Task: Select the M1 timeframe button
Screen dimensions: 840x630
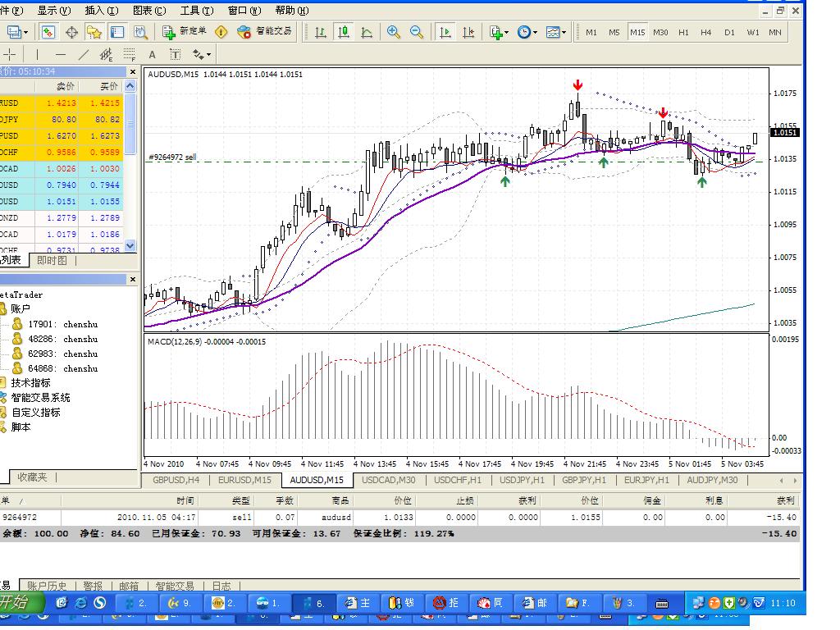Action: [x=591, y=33]
